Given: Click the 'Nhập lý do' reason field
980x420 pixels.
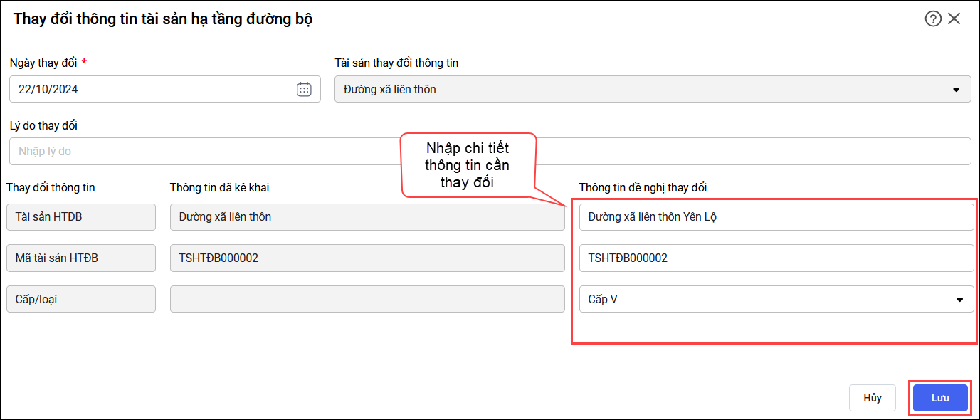Looking at the screenshot, I should [199, 151].
